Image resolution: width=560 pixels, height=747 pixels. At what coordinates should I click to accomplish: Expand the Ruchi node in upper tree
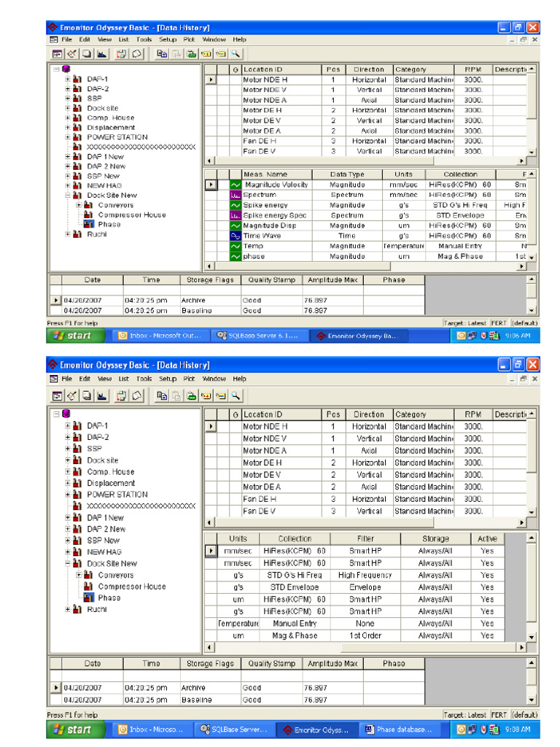pyautogui.click(x=68, y=234)
